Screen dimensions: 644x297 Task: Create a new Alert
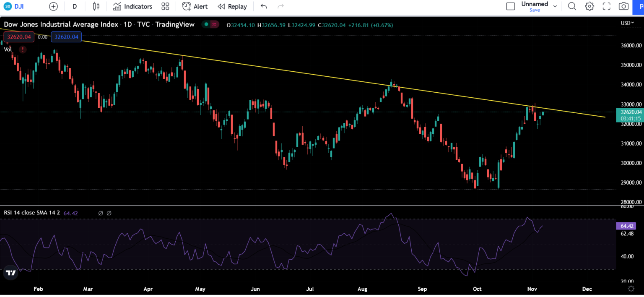[x=195, y=6]
